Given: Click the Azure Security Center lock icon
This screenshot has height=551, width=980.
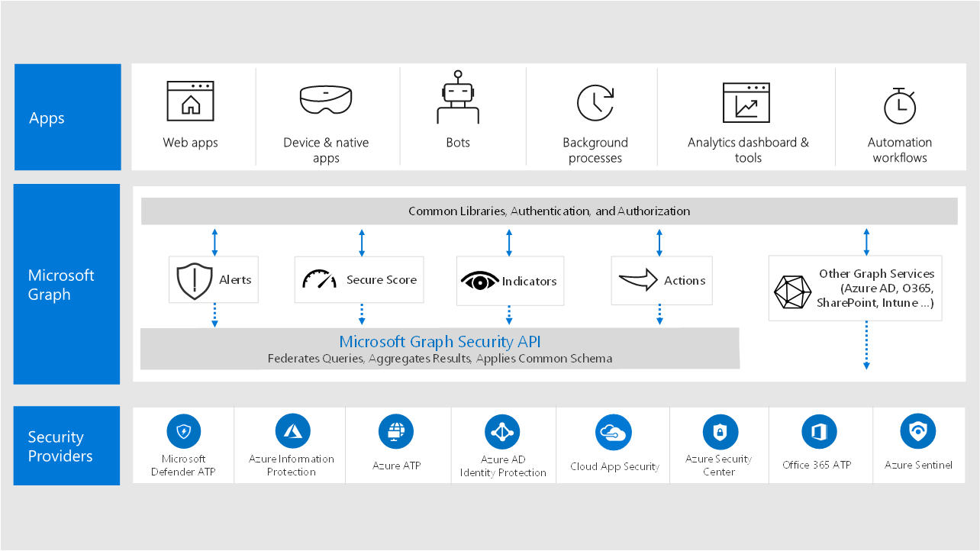Looking at the screenshot, I should tap(719, 432).
